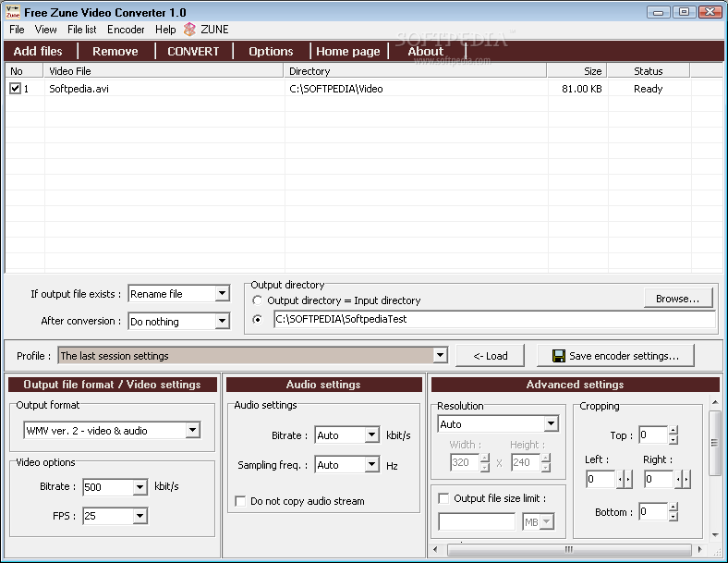Click the scroll-right arrow in Advanced settings
Screen dimensions: 728x563
699,549
